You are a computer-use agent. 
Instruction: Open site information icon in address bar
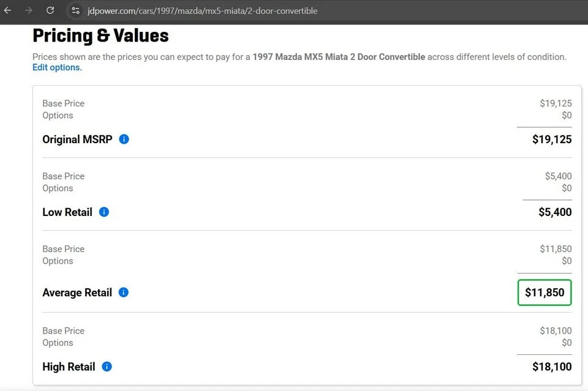tap(75, 11)
